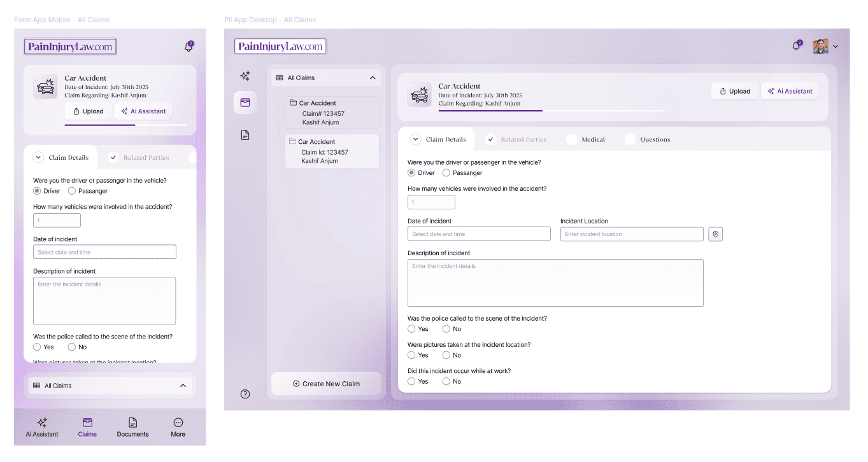Click the mobile notification bell icon

[189, 46]
